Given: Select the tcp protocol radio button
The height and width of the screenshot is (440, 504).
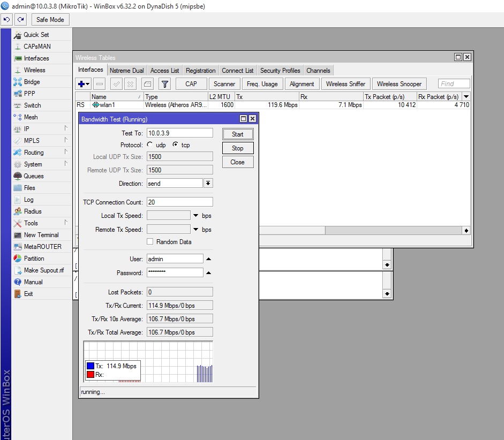Looking at the screenshot, I should pos(176,145).
